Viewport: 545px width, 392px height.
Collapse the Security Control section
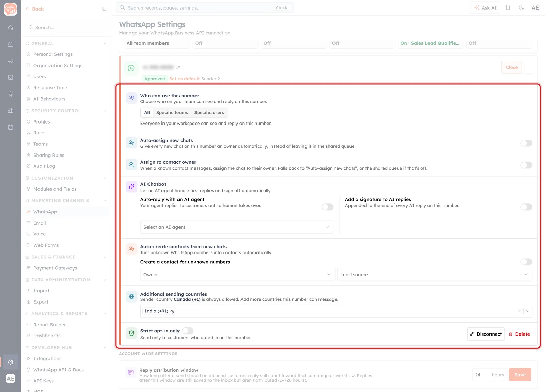(105, 111)
